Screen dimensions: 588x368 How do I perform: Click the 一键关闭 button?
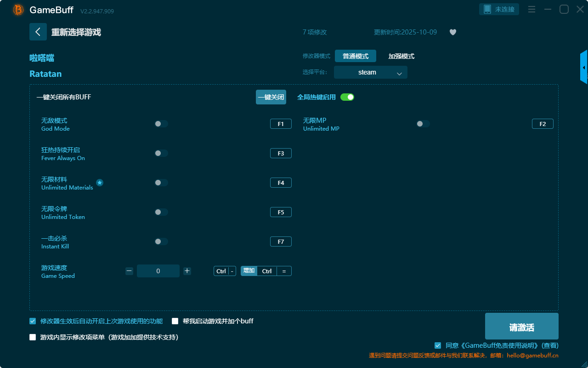pyautogui.click(x=271, y=97)
